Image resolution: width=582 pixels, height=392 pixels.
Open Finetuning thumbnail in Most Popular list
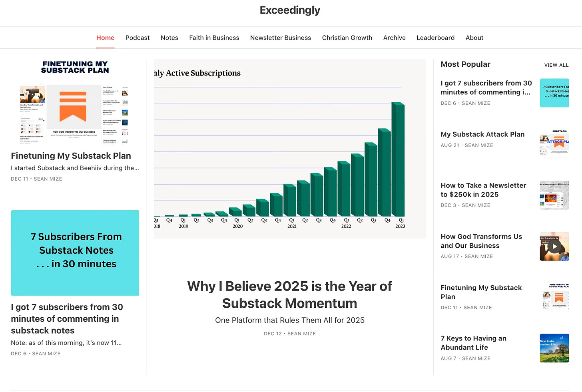(554, 297)
